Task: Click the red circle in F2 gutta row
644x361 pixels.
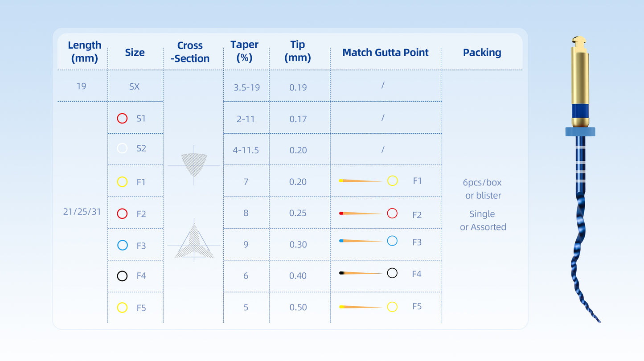Action: tap(392, 213)
